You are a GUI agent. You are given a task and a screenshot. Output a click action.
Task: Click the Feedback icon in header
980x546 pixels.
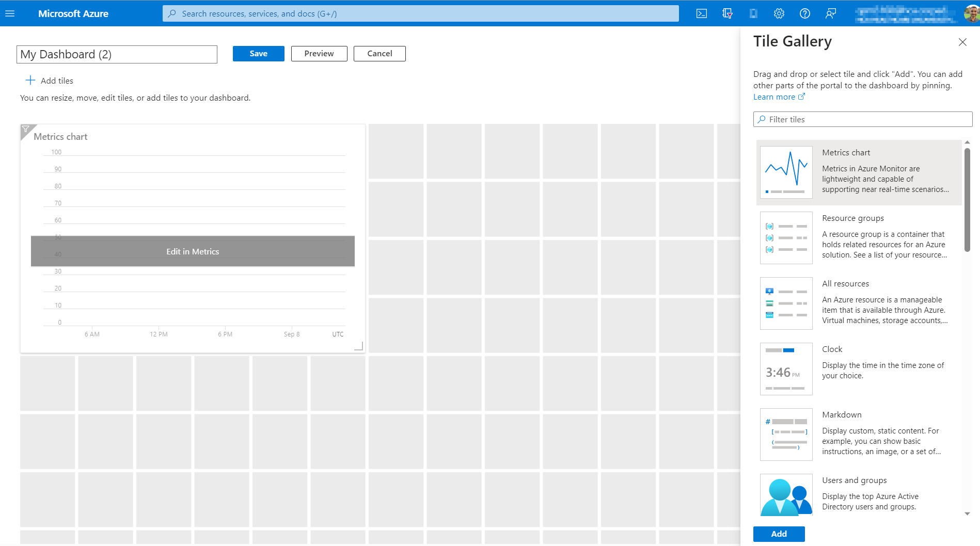(830, 13)
